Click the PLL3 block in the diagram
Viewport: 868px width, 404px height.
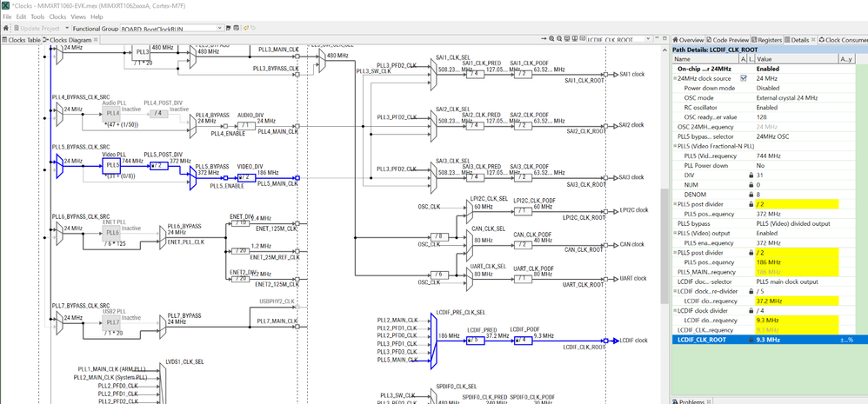(142, 52)
